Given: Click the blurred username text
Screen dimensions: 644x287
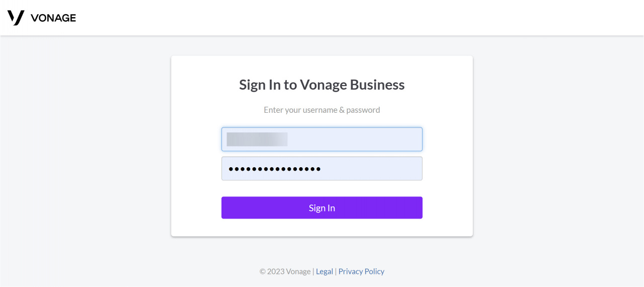Looking at the screenshot, I should (x=257, y=139).
